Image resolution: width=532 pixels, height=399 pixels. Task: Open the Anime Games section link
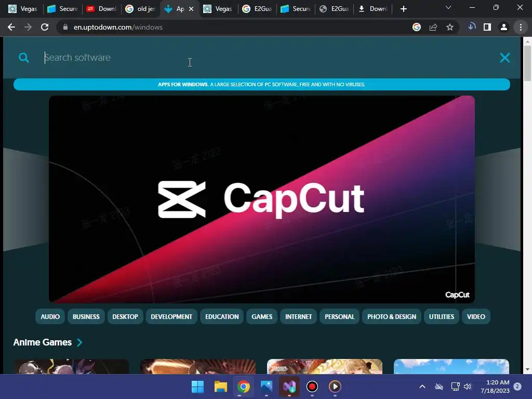point(43,342)
